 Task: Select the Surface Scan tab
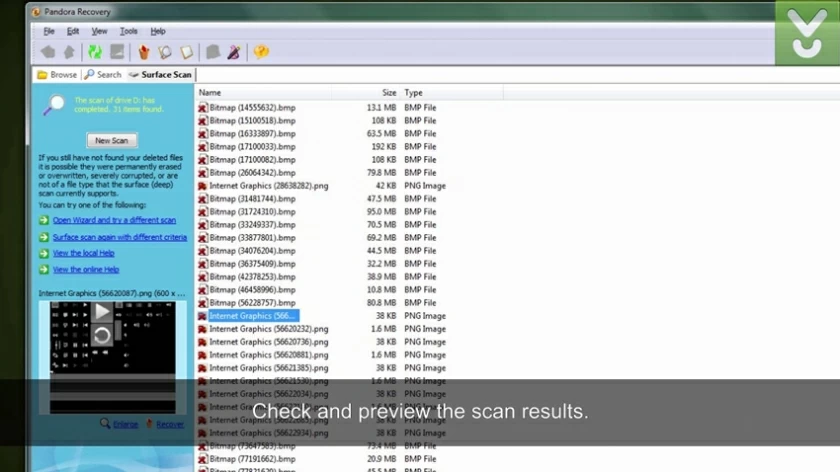click(x=160, y=75)
